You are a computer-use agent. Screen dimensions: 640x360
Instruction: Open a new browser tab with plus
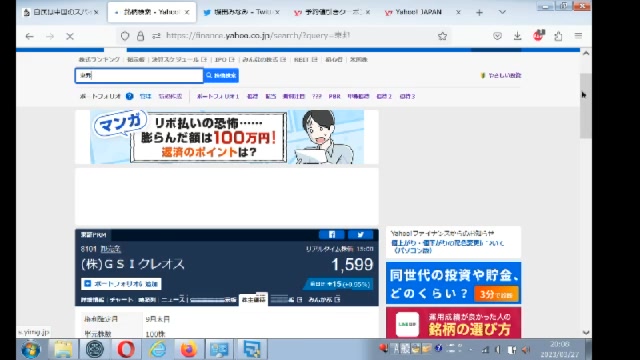pyautogui.click(x=479, y=13)
